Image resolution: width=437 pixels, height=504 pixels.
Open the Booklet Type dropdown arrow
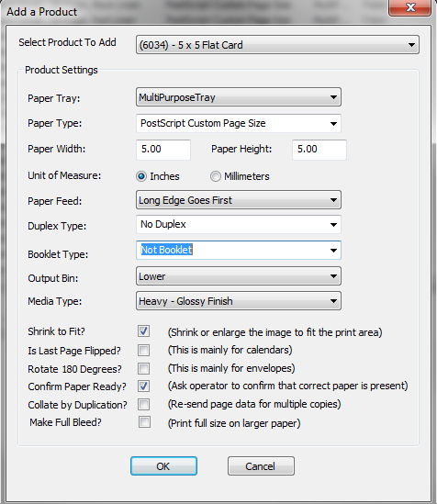pos(333,251)
